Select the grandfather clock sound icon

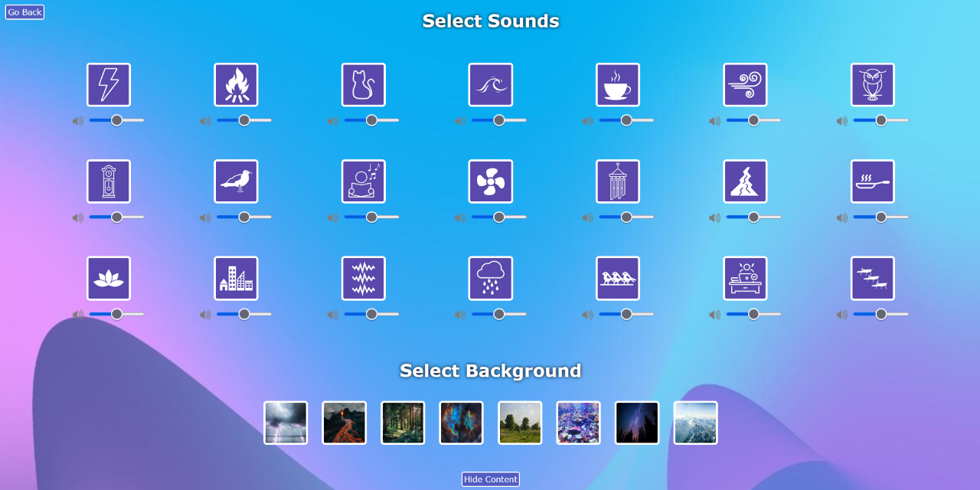click(109, 181)
